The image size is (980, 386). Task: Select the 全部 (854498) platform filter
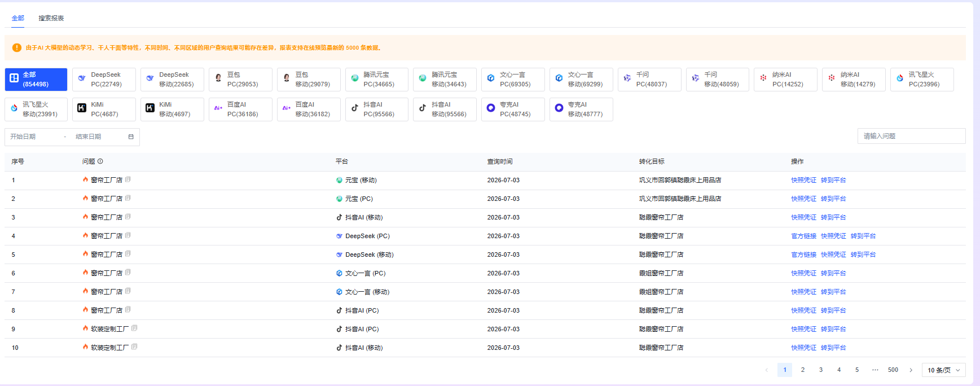click(36, 80)
